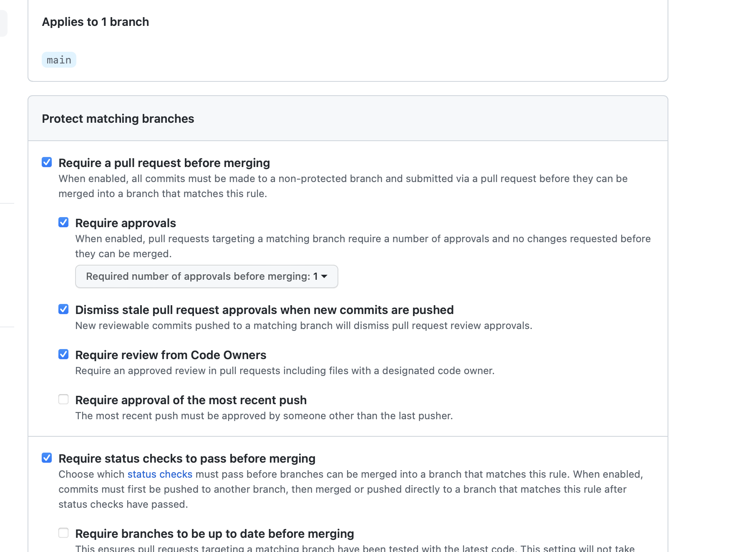Open the required number of approvals dropdown
Viewport: 756px width, 552px height.
[x=206, y=276]
